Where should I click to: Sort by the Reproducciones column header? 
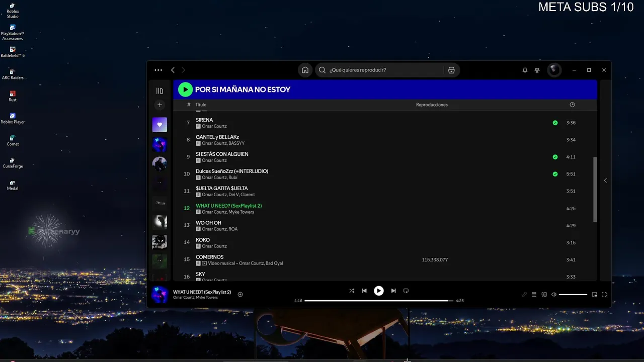pyautogui.click(x=432, y=105)
